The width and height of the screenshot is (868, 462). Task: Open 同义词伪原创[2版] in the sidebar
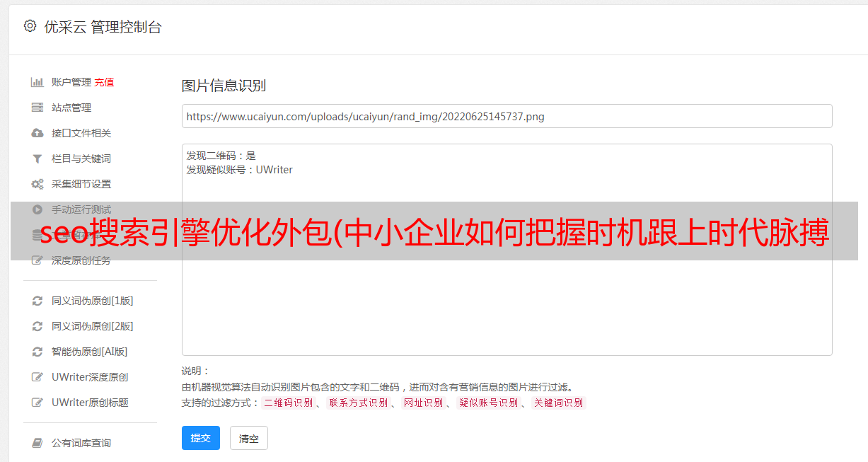coord(92,326)
